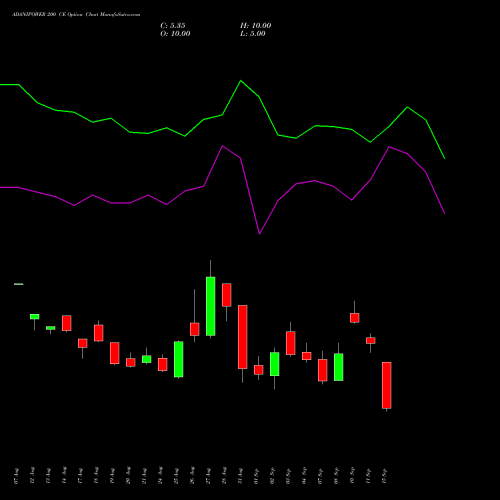Click the 24 Aug date label
The image size is (500, 500).
coord(160,476)
